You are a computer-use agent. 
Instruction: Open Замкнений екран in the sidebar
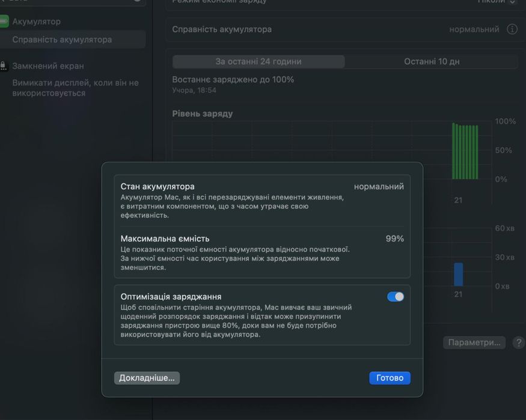point(48,66)
